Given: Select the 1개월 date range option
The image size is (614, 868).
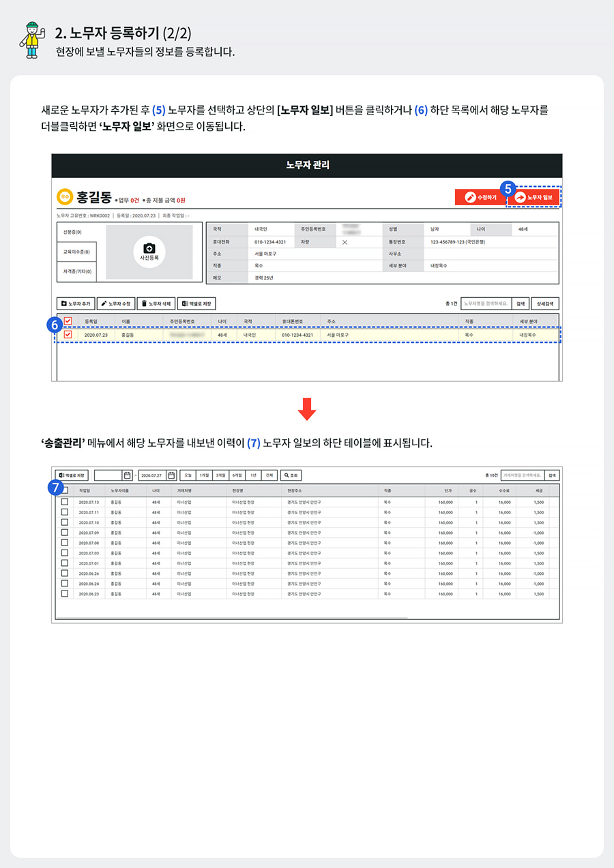Looking at the screenshot, I should pos(204,476).
